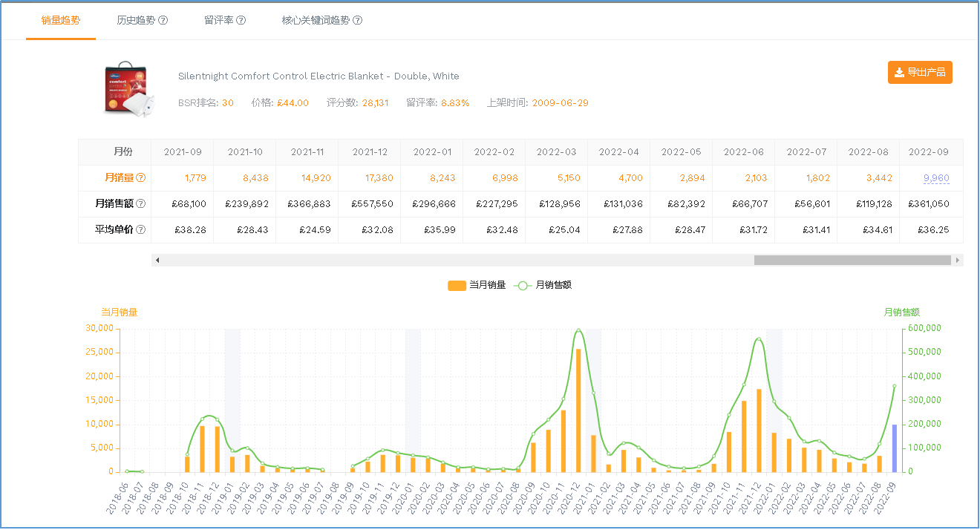Screen dimensions: 980x530
Task: Open the 历史趋势 tab
Action: pos(136,20)
